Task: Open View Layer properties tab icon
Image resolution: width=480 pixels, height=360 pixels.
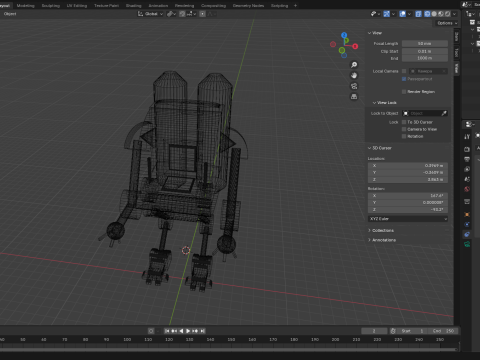Action: click(467, 169)
